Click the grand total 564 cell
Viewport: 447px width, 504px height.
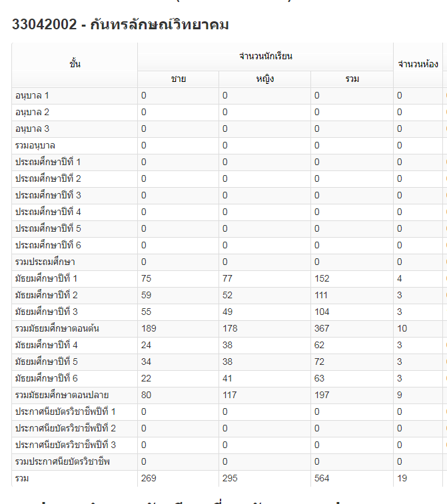(x=323, y=479)
